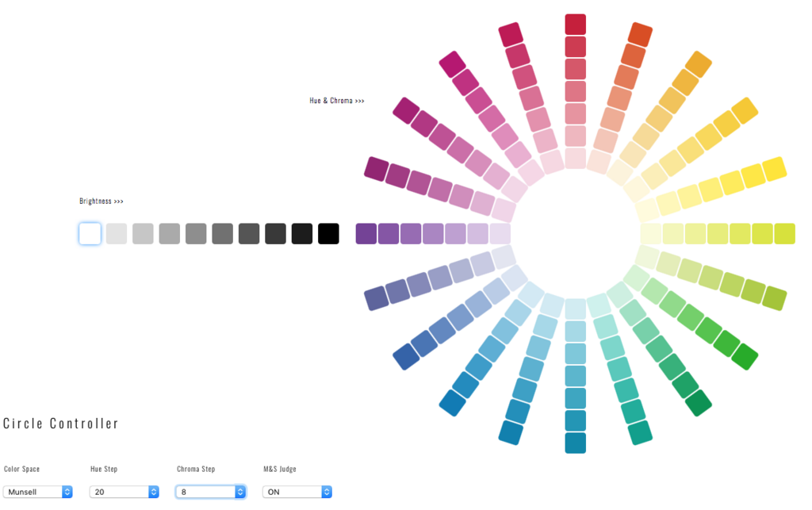Pick the lightest gray swatch beside white
812x510 pixels.
coord(117,233)
